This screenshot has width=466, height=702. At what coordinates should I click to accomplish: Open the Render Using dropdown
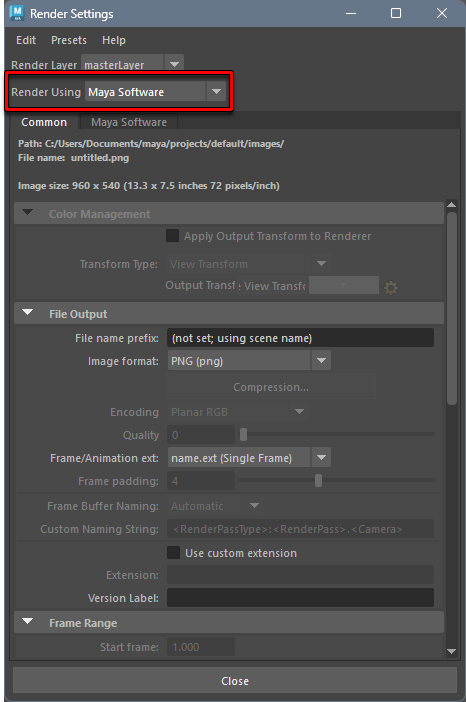click(x=216, y=92)
